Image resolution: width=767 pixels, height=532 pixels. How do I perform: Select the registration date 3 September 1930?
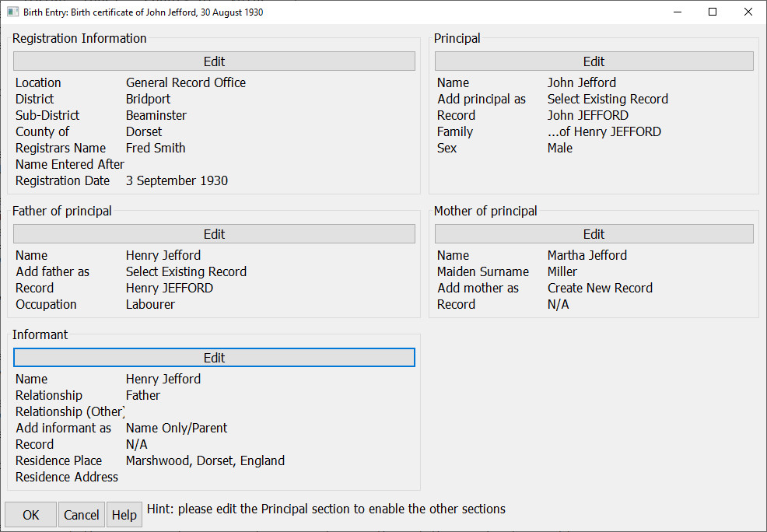point(177,180)
